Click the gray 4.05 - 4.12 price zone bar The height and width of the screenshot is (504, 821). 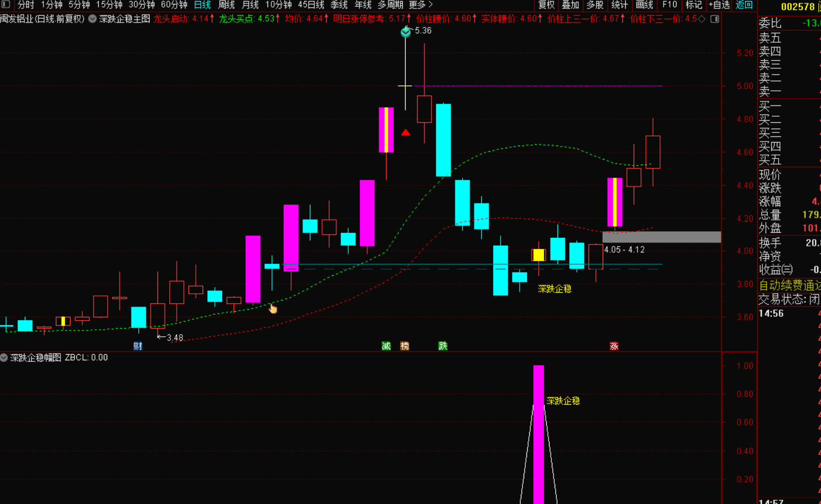coord(661,237)
